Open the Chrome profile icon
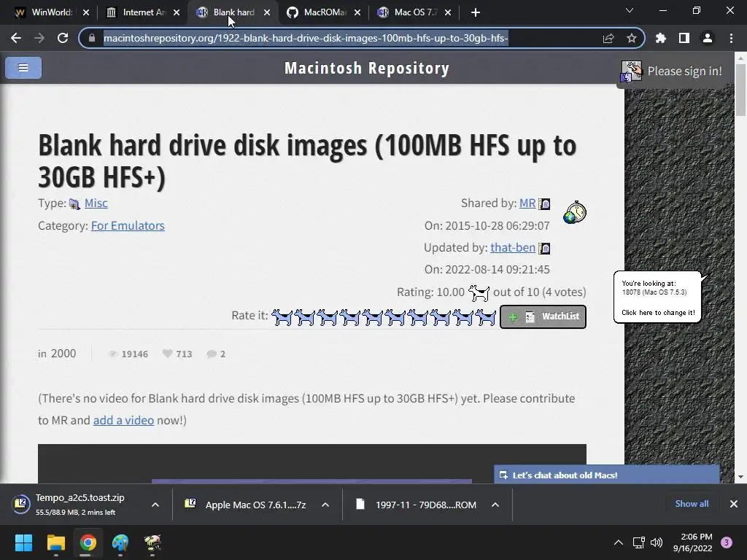 coord(708,38)
